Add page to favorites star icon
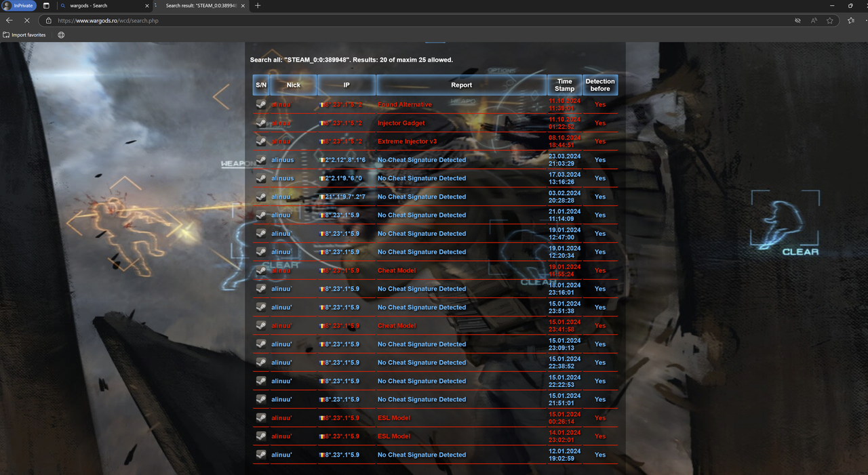The height and width of the screenshot is (475, 868). (830, 20)
